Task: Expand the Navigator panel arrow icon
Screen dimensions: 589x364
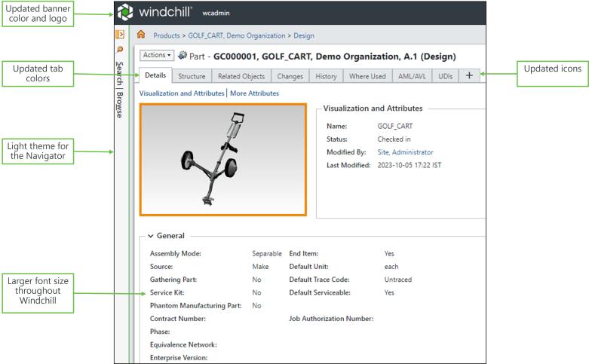Action: [x=120, y=34]
